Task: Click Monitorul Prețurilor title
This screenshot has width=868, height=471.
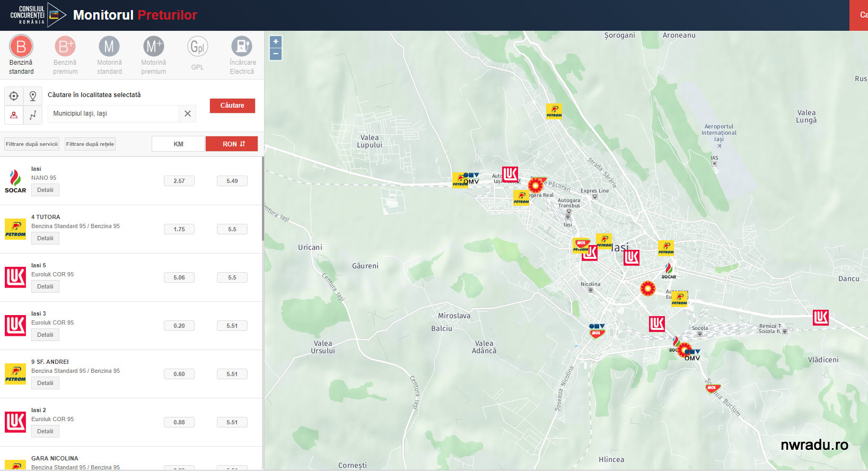Action: (135, 15)
